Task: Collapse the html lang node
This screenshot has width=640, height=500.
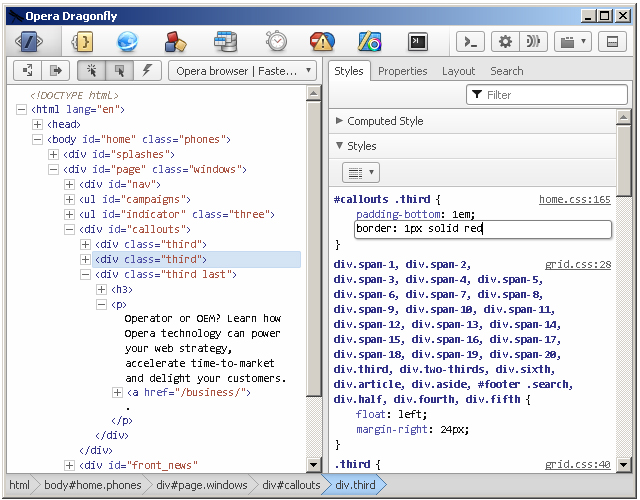Action: (21, 109)
